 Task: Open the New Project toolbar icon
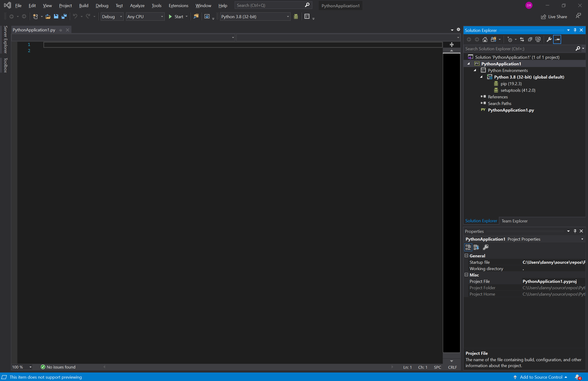tap(36, 17)
